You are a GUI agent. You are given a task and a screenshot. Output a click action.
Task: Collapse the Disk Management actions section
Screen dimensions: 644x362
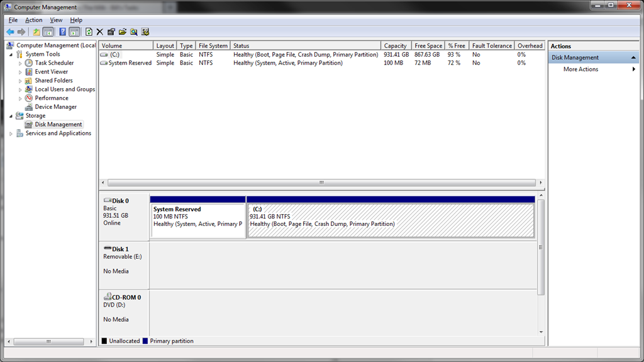[x=633, y=57]
